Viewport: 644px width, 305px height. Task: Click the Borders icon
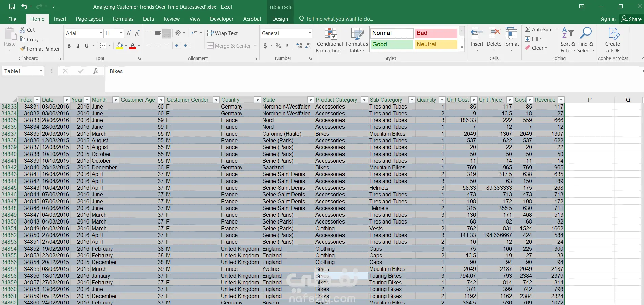click(x=103, y=46)
